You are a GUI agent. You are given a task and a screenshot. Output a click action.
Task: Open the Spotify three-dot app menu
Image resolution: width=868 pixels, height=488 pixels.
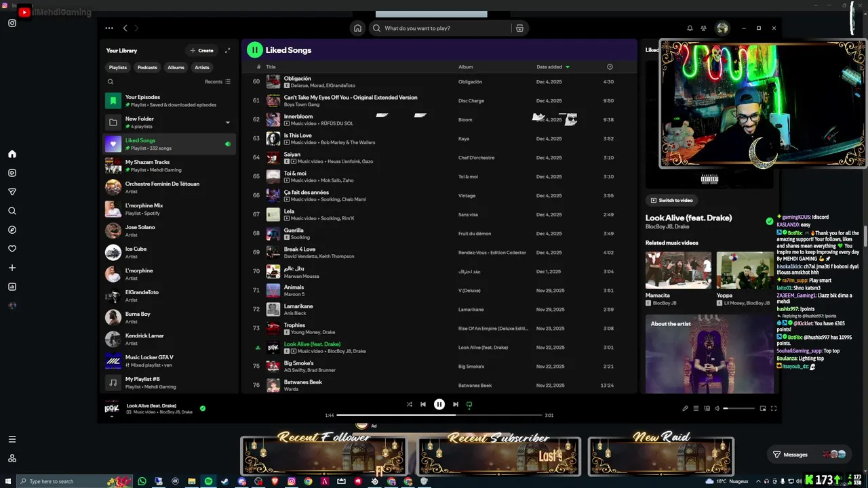click(109, 28)
